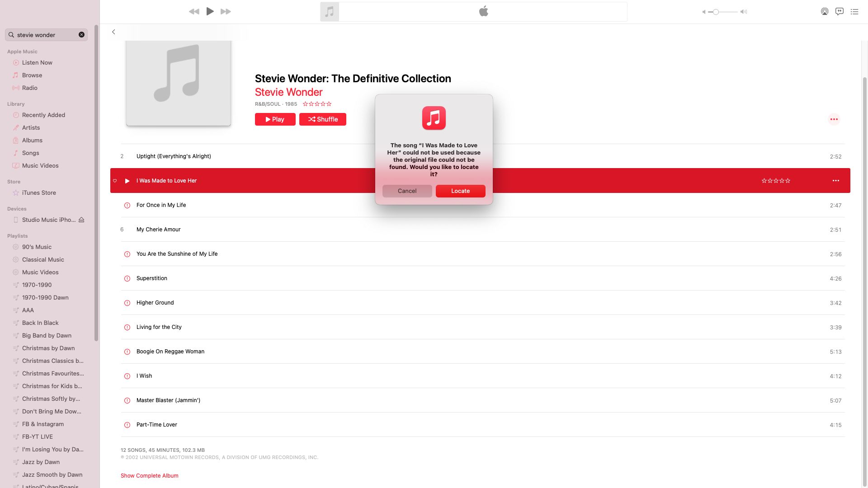The height and width of the screenshot is (488, 868).
Task: Click Locate in the missing file dialog
Action: (460, 191)
